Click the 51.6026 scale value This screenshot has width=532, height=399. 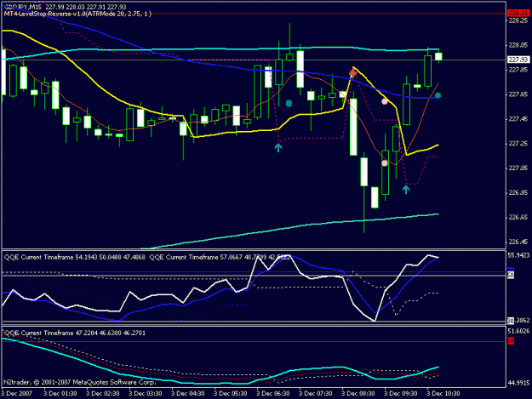pyautogui.click(x=518, y=331)
